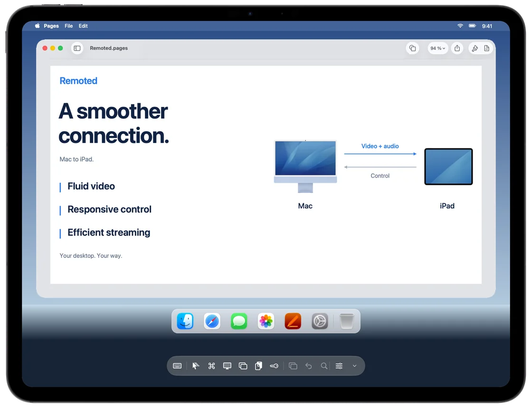The height and width of the screenshot is (408, 532).
Task: Select the 'Responsive control' line
Action: (109, 209)
